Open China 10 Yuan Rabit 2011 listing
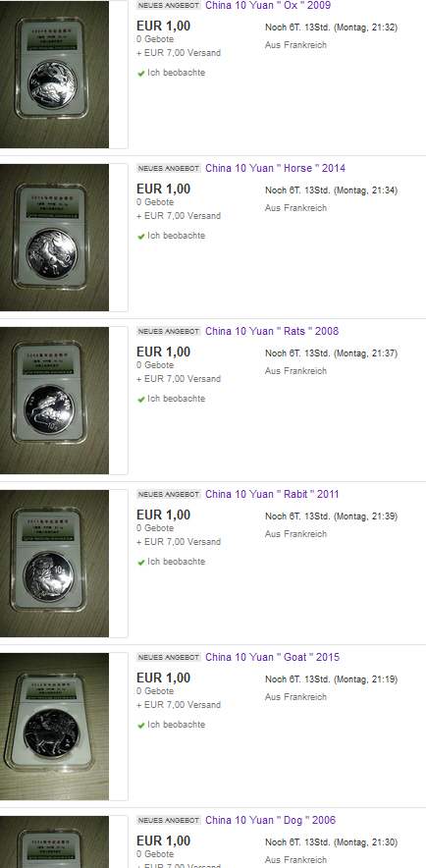The image size is (426, 868). coord(272,494)
